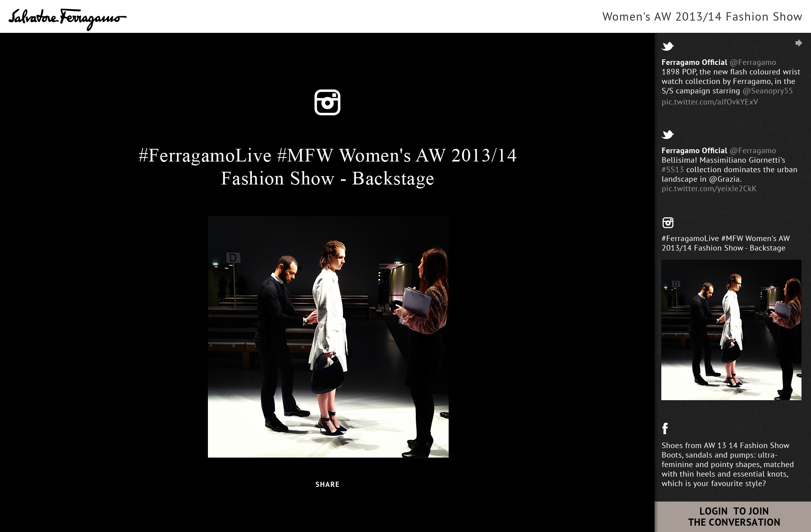Click the @Grazia mention
811x532 pixels.
click(x=724, y=179)
